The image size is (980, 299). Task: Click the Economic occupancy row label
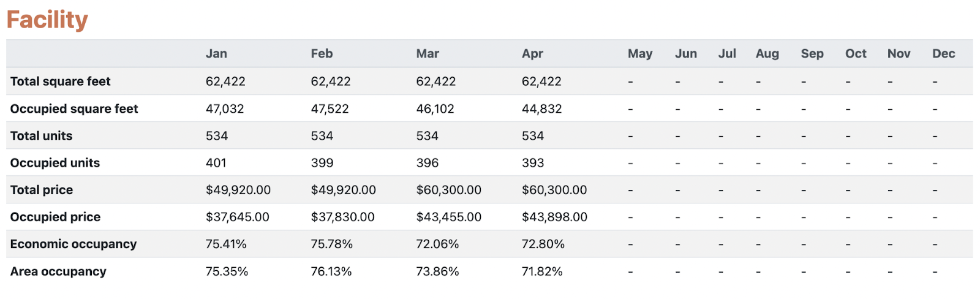pos(73,244)
